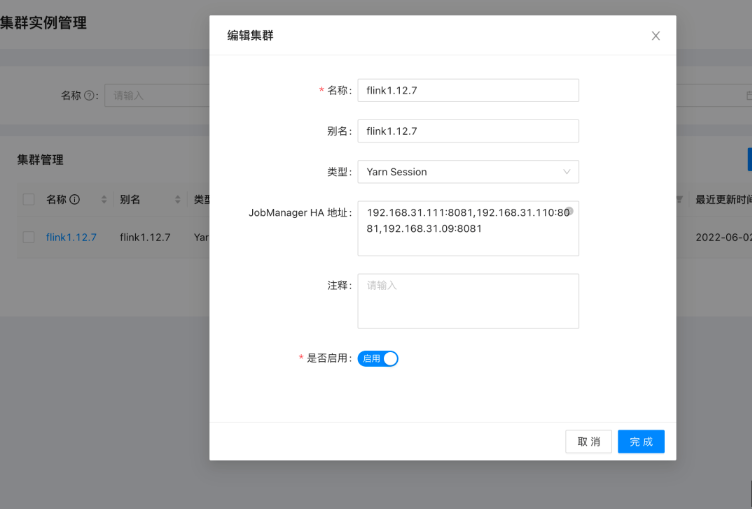Toggle the 是否启用 switch
Screen dimensions: 752x509
tap(378, 358)
